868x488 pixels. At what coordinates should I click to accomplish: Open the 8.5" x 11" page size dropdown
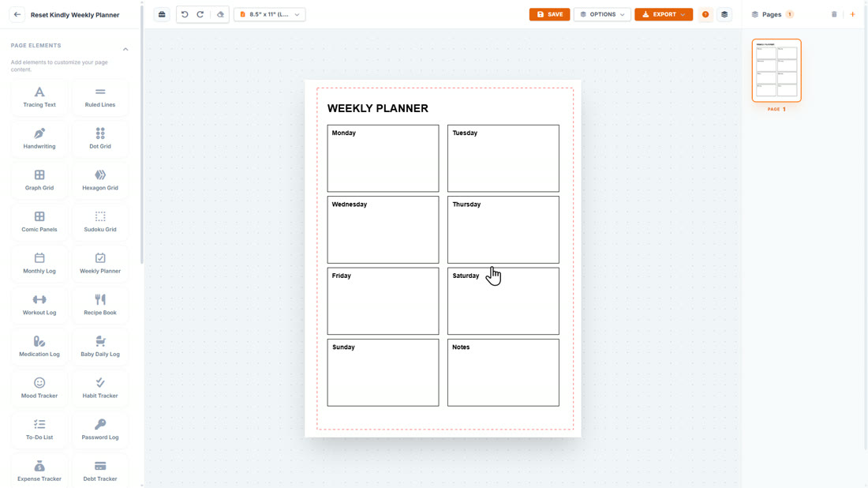tap(270, 14)
